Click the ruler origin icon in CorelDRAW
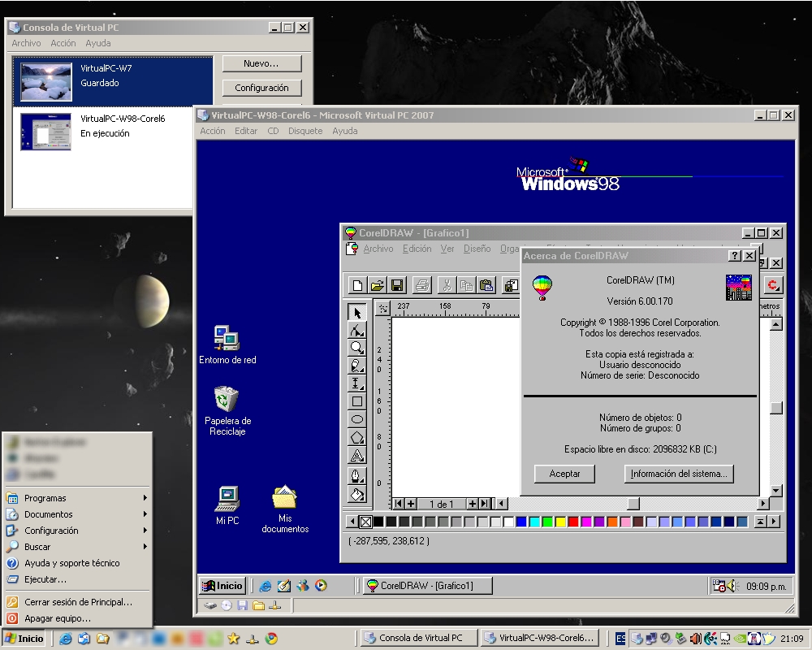812x650 pixels. click(382, 309)
